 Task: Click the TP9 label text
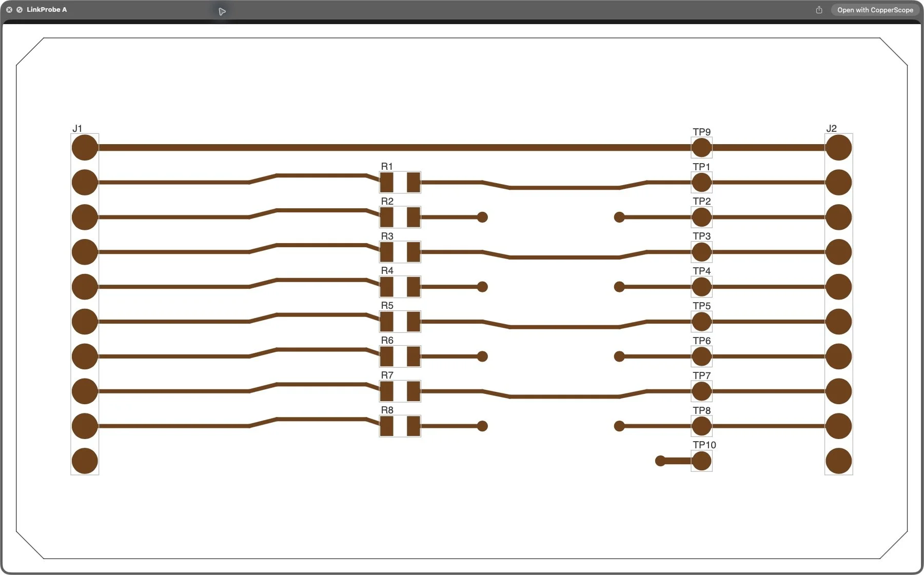702,132
